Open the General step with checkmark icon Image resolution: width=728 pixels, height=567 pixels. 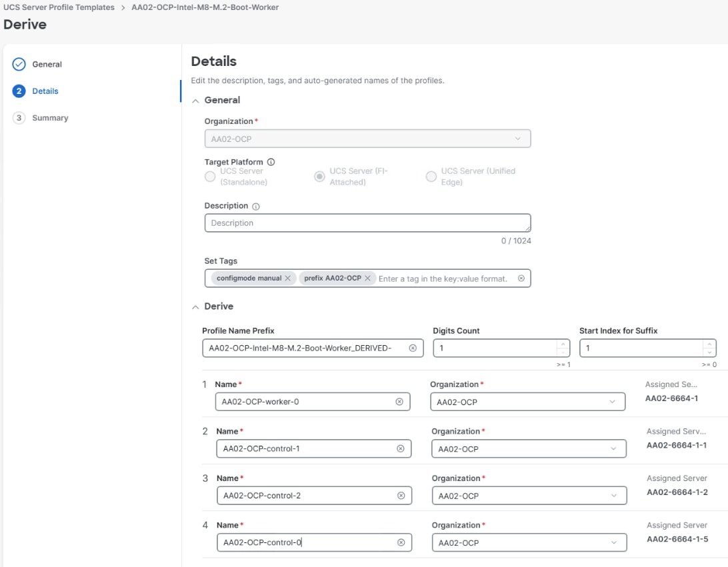(x=37, y=64)
